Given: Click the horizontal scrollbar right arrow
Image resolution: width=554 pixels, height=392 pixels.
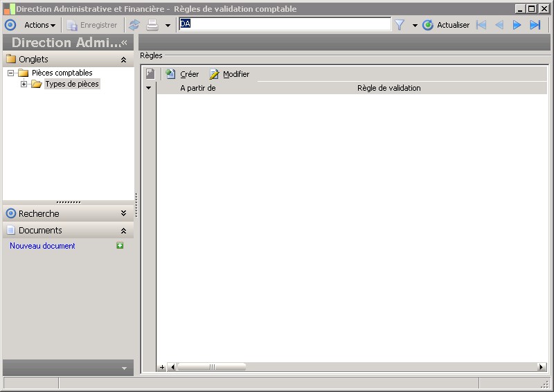Looking at the screenshot, I should click(x=541, y=367).
